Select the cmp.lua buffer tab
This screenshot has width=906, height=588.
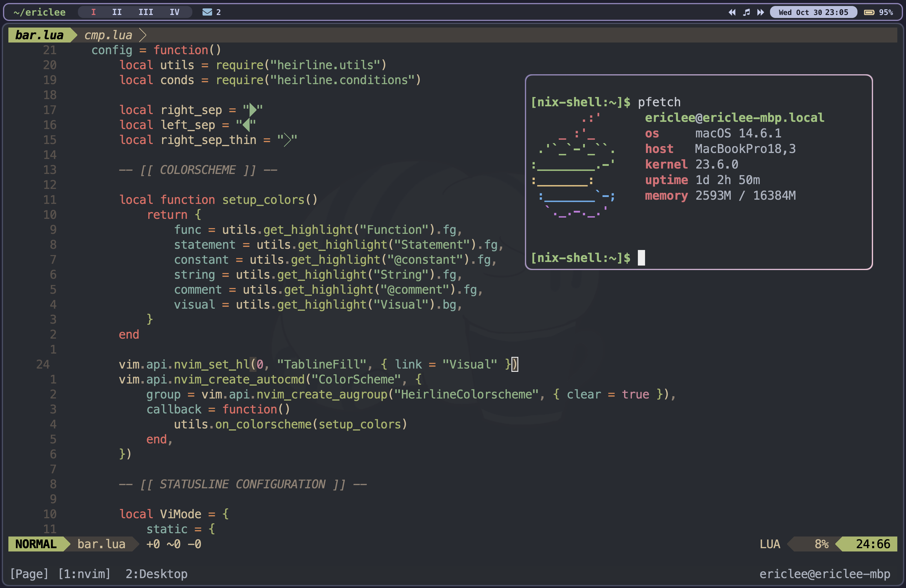pos(108,35)
